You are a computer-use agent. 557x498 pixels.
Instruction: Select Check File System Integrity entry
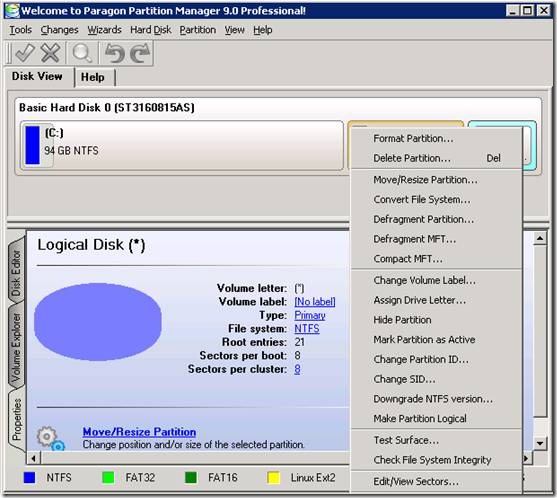click(437, 460)
